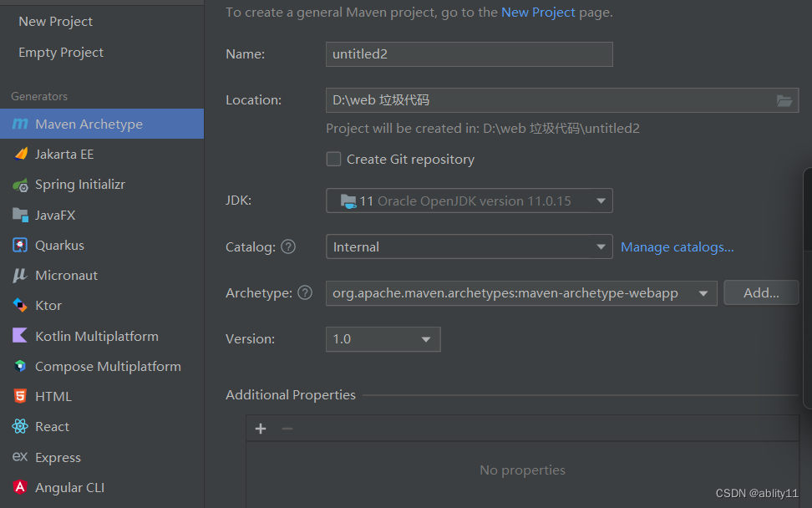Enable Create Git repository checkbox
The height and width of the screenshot is (508, 812).
333,159
